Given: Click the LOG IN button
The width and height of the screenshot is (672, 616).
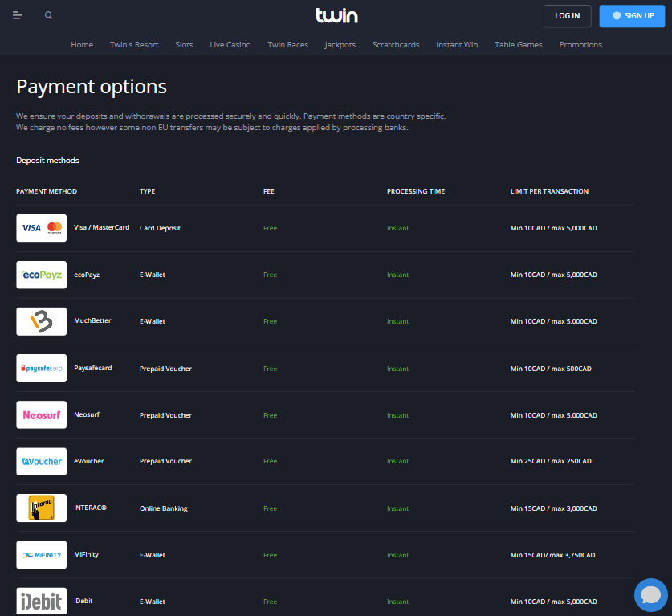Looking at the screenshot, I should point(568,16).
